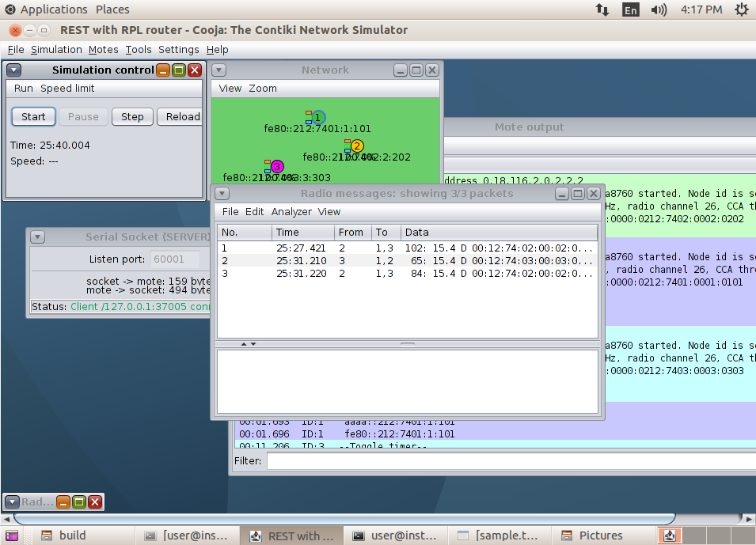756x545 pixels.
Task: Open the Radio messages window triangle menu
Action: 221,193
